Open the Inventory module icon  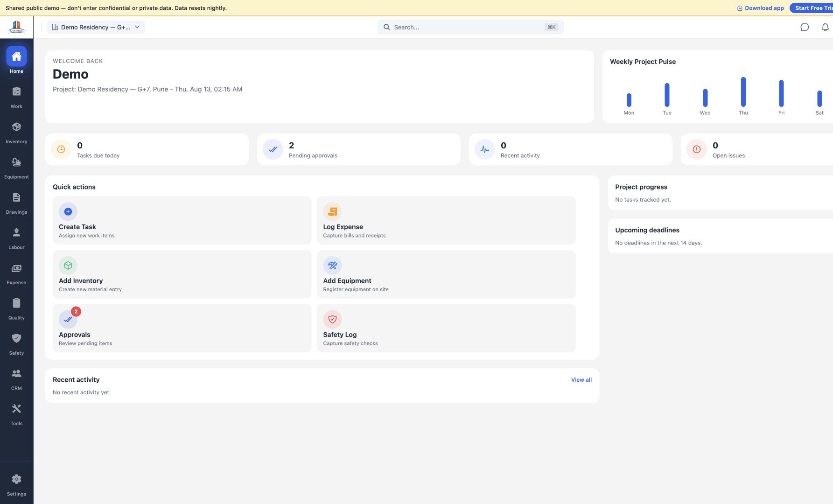click(x=16, y=127)
